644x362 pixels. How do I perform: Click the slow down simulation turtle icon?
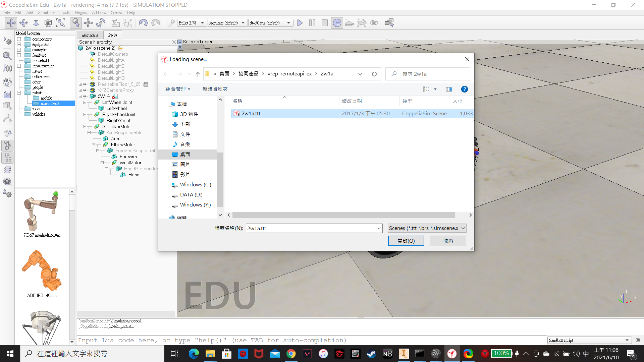point(350,23)
